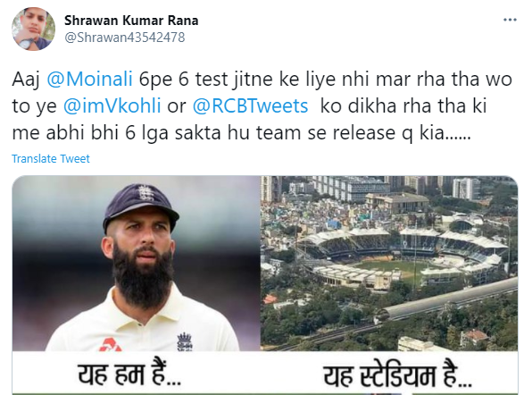Open the @imVkohli mention link
The height and width of the screenshot is (395, 532).
pos(112,105)
